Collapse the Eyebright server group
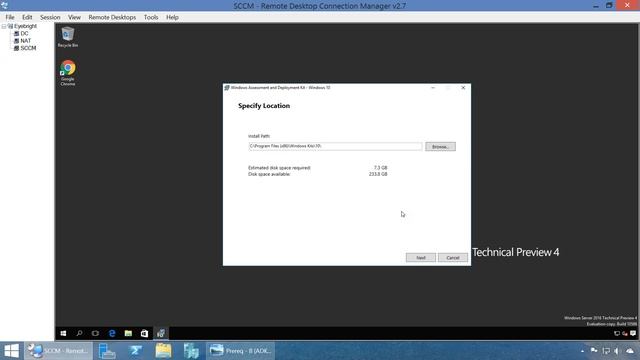This screenshot has height=360, width=640. [x=4, y=26]
